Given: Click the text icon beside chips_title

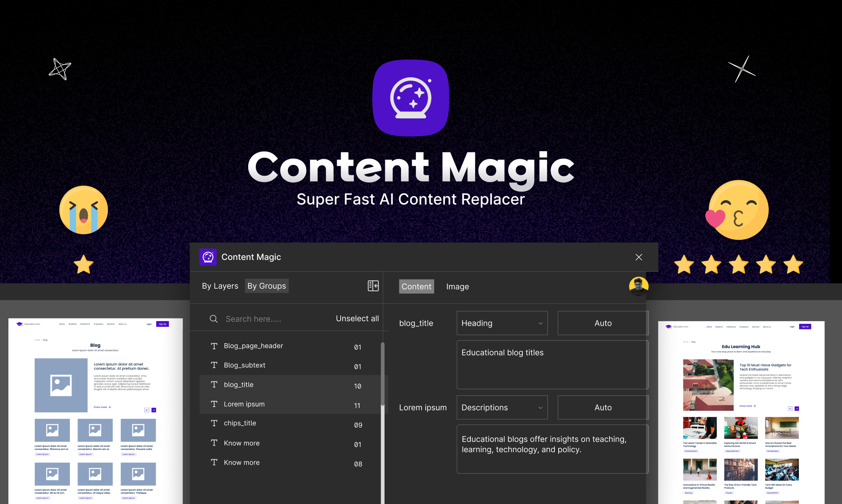Looking at the screenshot, I should pos(214,423).
